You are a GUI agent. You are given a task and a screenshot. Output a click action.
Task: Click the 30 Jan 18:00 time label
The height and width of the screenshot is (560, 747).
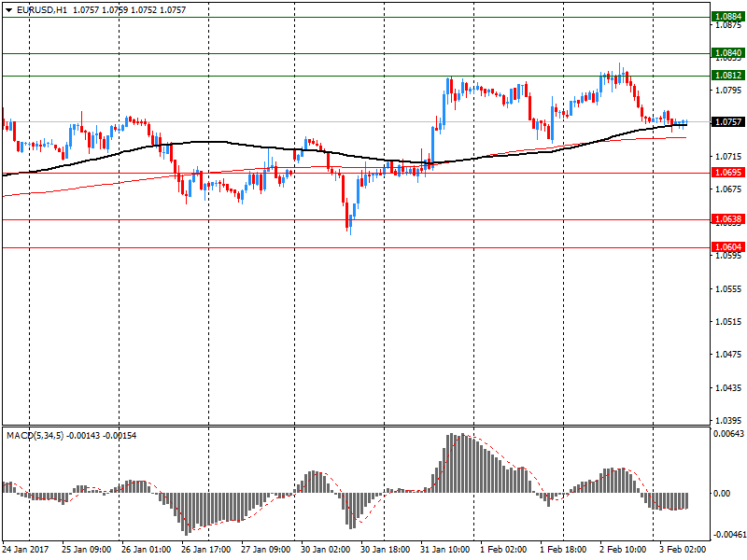(x=385, y=549)
